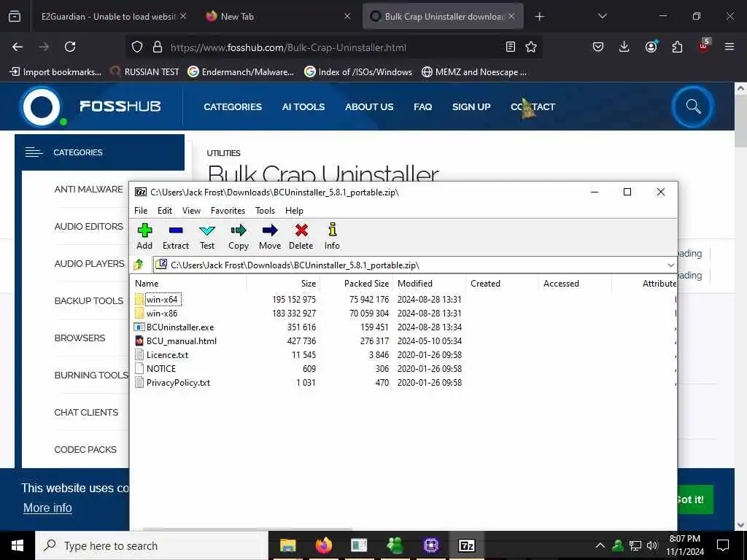Viewport: 747px width, 560px height.
Task: Open AI TOOLS in Fosshub navigation
Action: tap(303, 106)
